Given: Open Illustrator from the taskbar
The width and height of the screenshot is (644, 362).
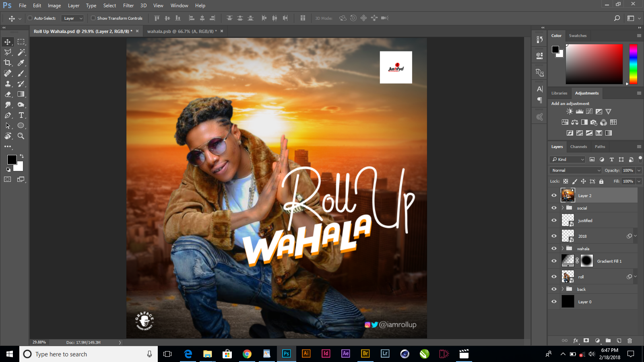Looking at the screenshot, I should (x=306, y=354).
